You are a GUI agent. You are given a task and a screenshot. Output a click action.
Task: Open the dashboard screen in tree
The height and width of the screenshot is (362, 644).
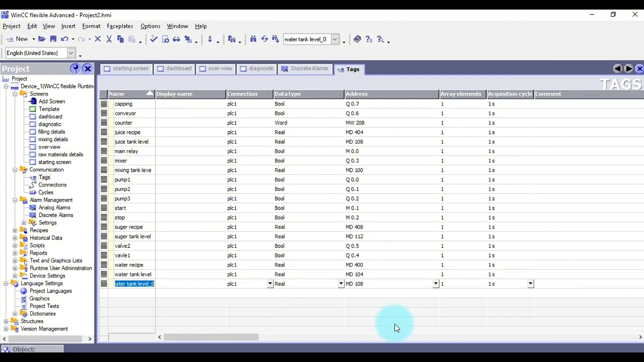(50, 117)
